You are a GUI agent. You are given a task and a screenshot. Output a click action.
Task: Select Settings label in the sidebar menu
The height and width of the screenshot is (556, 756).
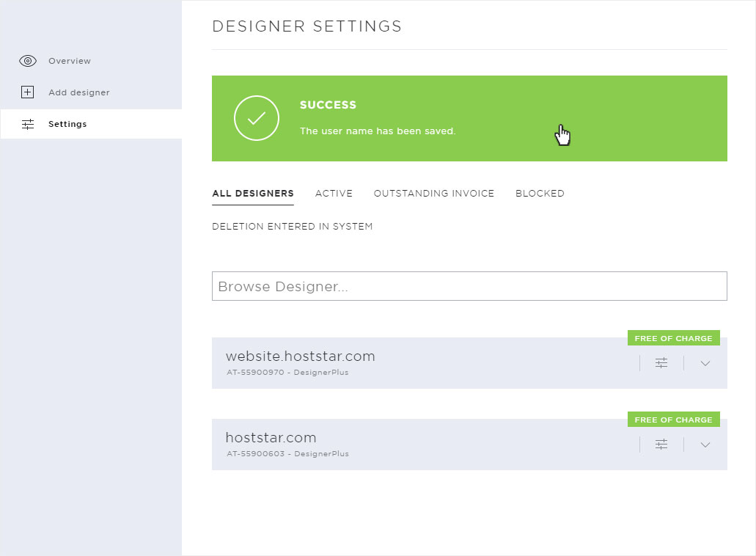pos(67,124)
